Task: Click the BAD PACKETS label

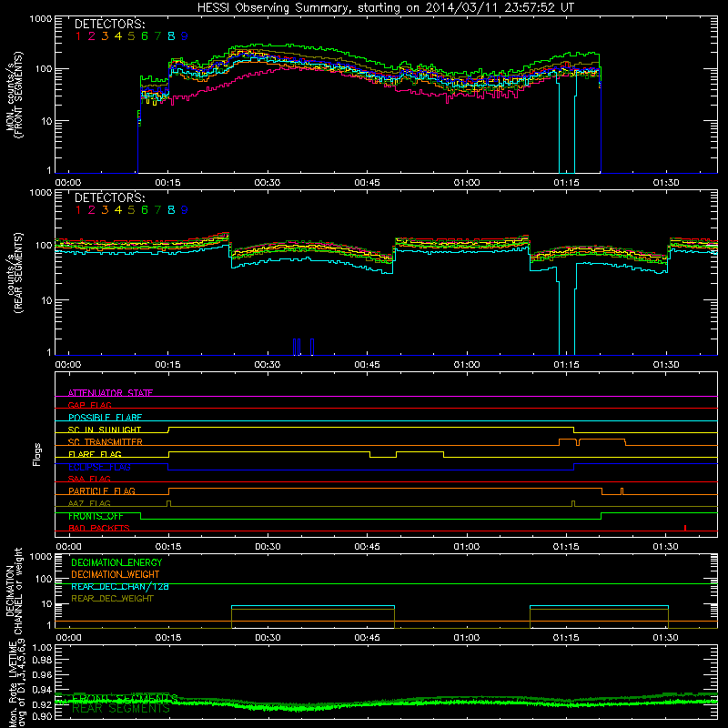Action: click(99, 529)
